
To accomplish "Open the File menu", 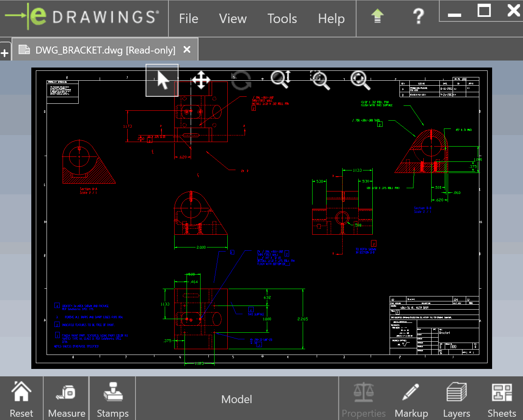I will click(189, 19).
